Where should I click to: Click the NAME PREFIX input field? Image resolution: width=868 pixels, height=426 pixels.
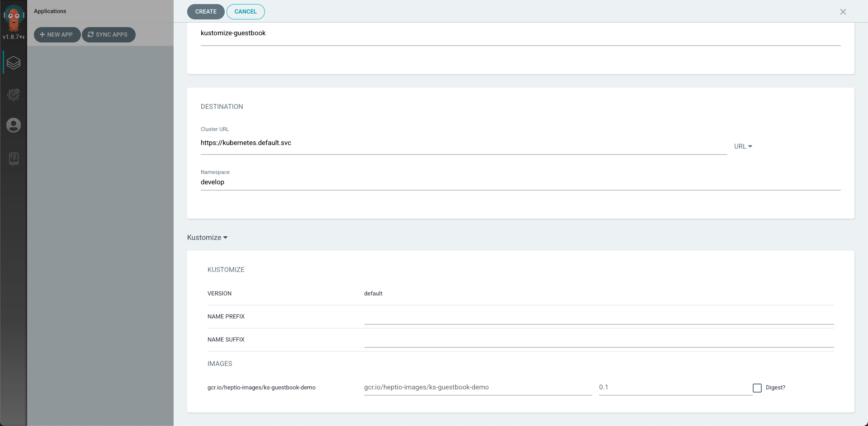point(599,318)
